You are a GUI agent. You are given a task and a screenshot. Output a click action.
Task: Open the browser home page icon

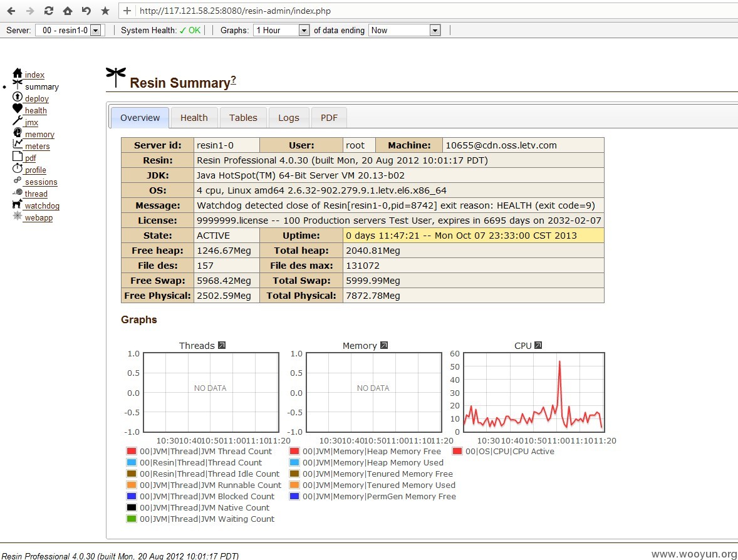tap(68, 11)
